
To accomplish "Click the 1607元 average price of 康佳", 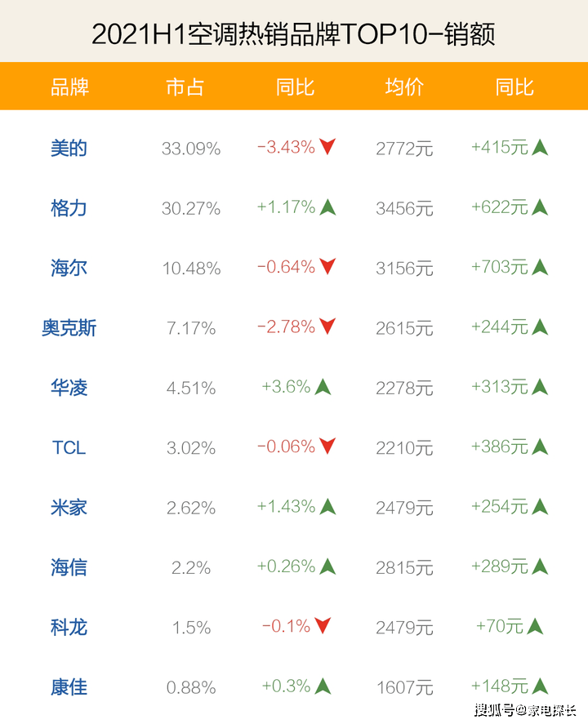I will click(404, 687).
